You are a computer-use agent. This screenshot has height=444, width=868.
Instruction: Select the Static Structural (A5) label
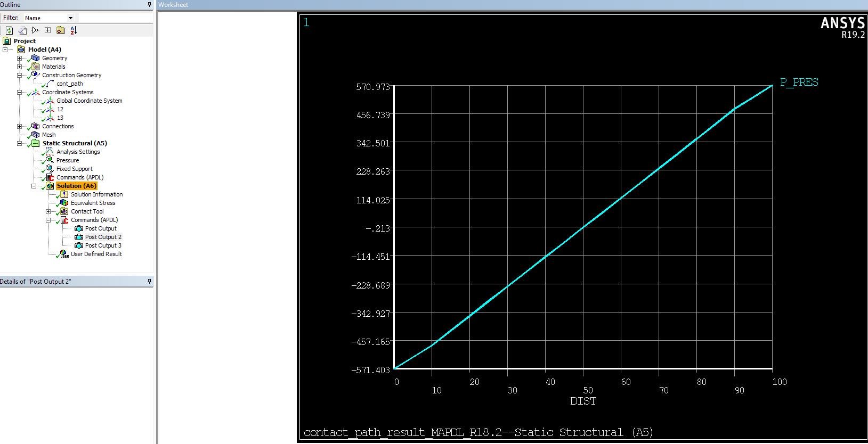click(x=75, y=143)
